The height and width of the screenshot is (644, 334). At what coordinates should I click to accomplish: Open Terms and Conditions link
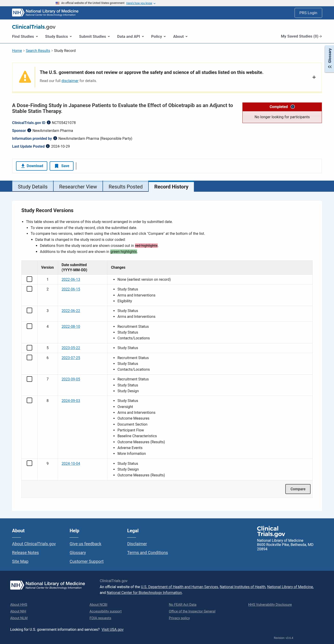(147, 552)
